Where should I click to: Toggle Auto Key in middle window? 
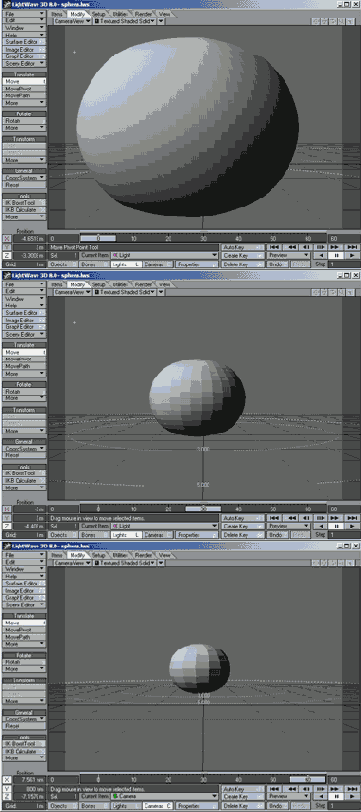click(x=242, y=518)
